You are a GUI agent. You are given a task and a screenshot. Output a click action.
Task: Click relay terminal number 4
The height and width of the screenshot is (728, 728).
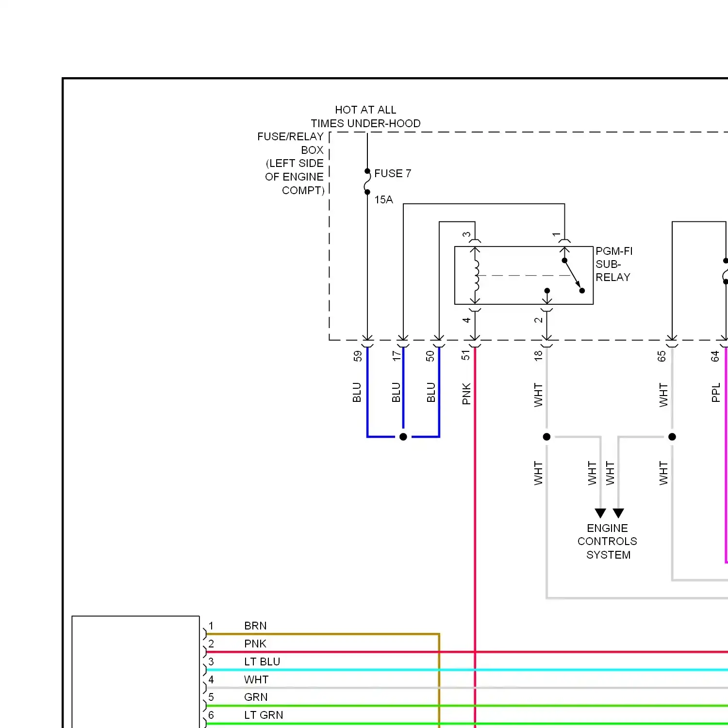pos(466,320)
